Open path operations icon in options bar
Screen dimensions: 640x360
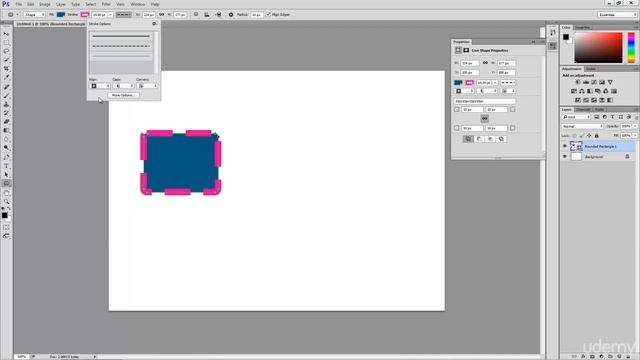point(196,14)
